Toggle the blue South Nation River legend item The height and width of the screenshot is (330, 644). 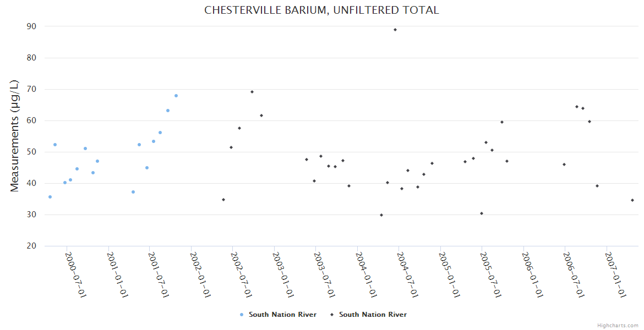point(282,315)
